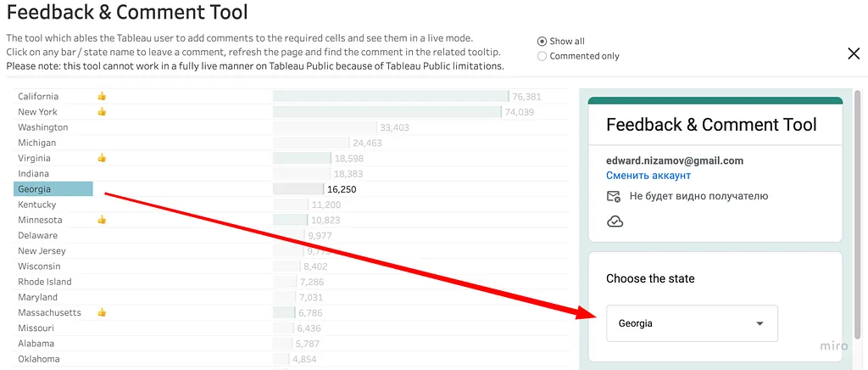Click the Wisconsin value 8,402
The height and width of the screenshot is (370, 868).
coord(315,266)
